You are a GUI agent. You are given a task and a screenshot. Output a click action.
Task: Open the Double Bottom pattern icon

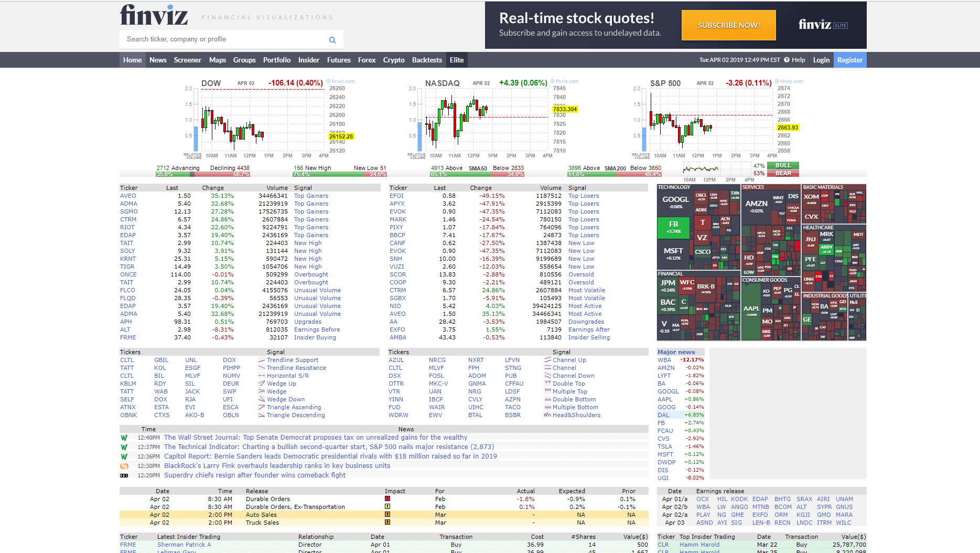click(x=547, y=399)
